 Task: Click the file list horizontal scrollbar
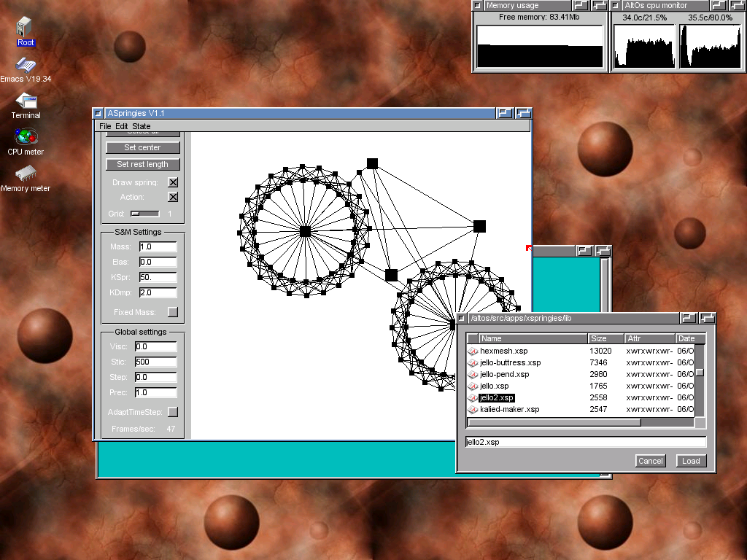tap(581, 422)
